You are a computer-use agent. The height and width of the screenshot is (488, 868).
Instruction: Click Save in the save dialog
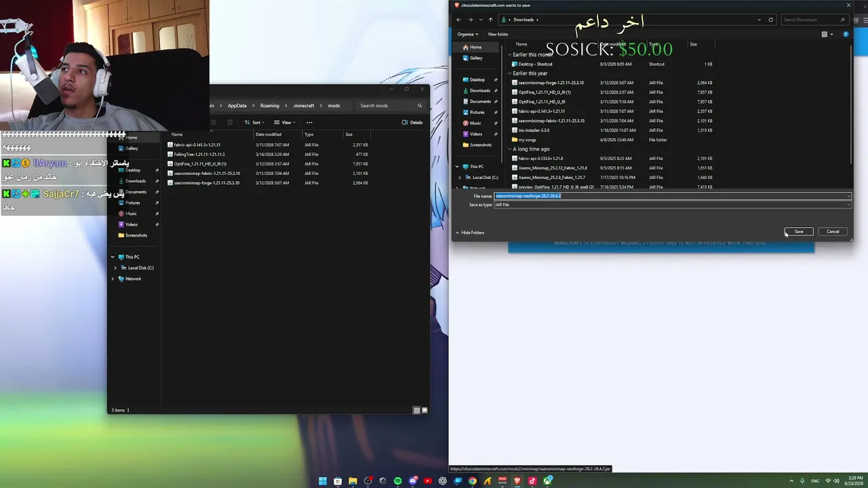[x=799, y=232]
